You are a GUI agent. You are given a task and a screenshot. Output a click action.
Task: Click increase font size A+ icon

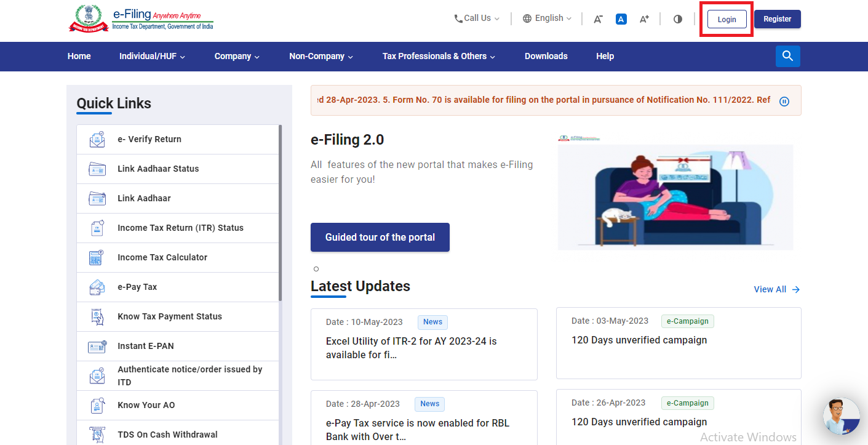coord(644,19)
